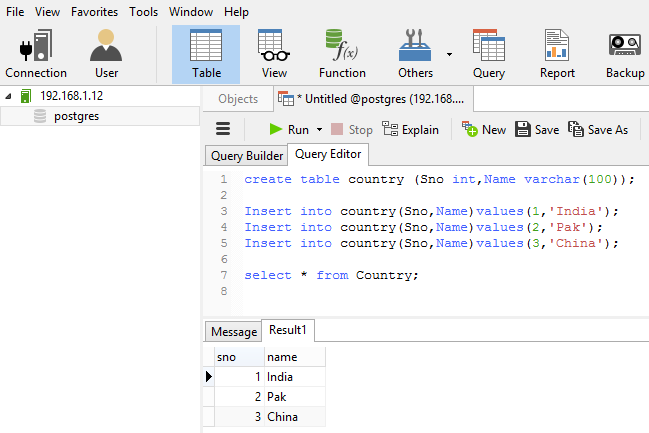Click the Insert 'India' statement on line 3
This screenshot has height=433, width=649.
pyautogui.click(x=431, y=211)
